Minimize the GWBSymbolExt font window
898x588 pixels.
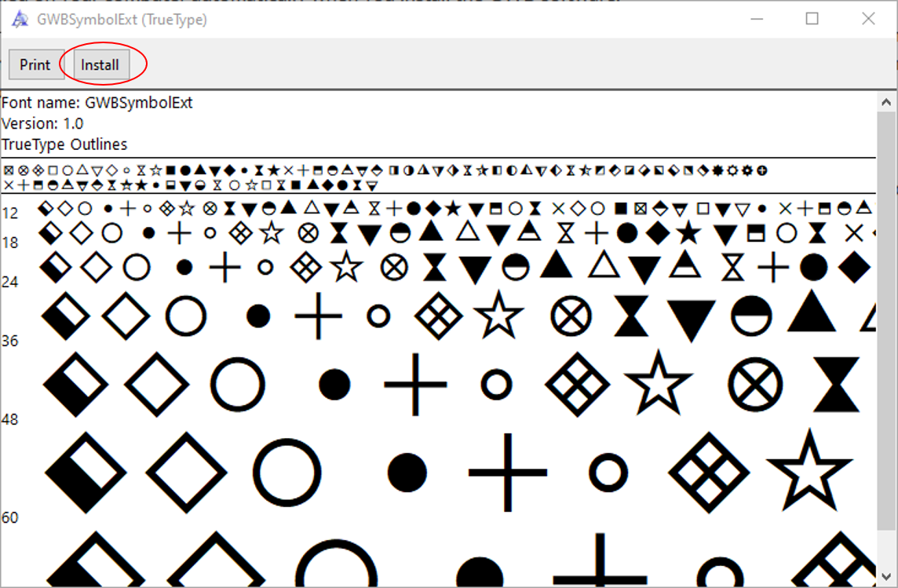[757, 19]
